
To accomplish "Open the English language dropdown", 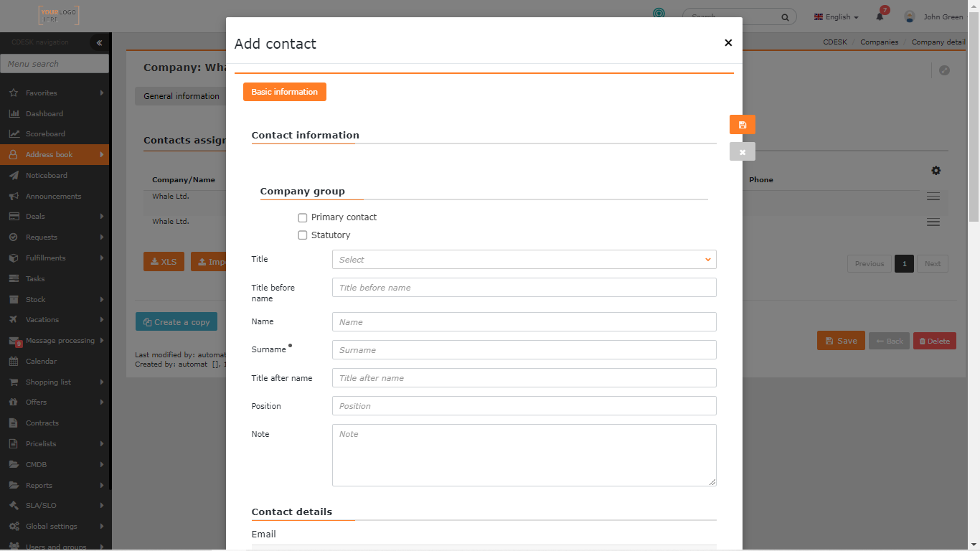I will coord(836,17).
